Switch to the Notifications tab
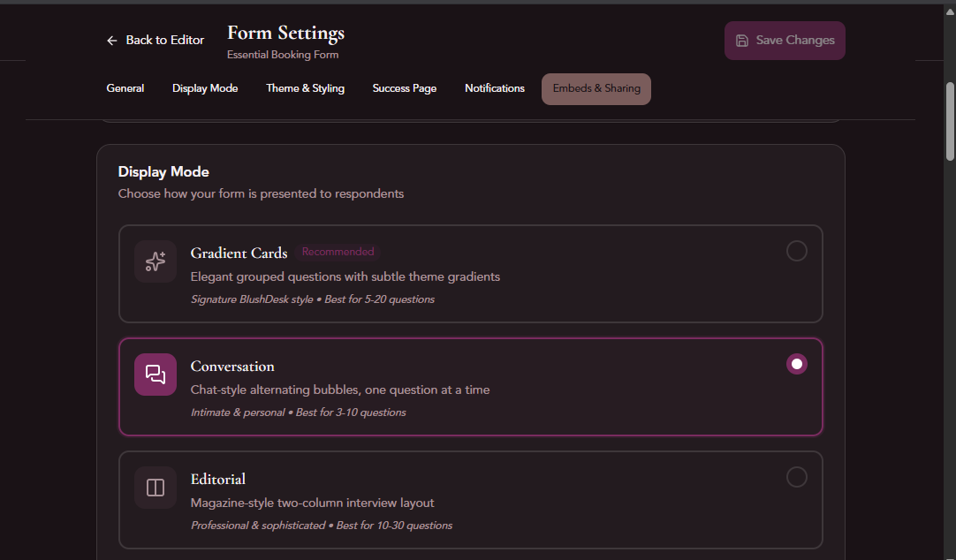This screenshot has height=560, width=956. (495, 88)
